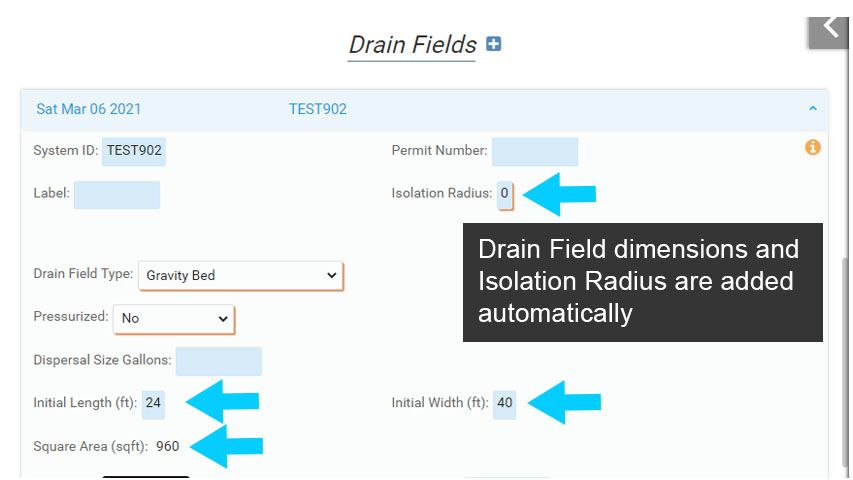This screenshot has height=480, width=853.
Task: Click the plus icon beside Drain Fields
Action: pyautogui.click(x=493, y=44)
